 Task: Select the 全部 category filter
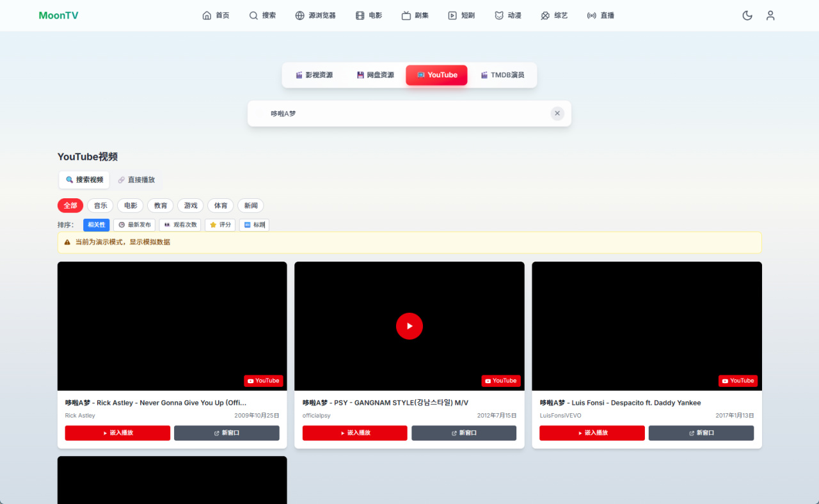(x=70, y=205)
